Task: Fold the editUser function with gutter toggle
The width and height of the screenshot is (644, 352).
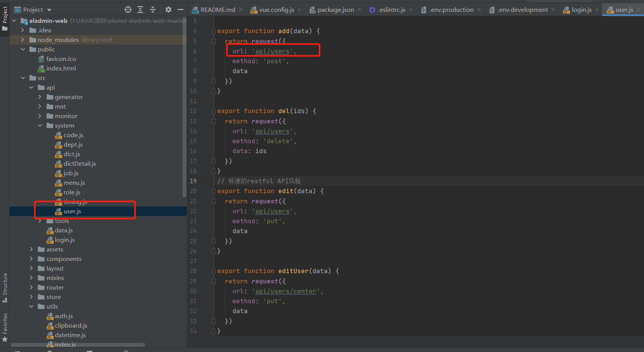Action: tap(214, 271)
